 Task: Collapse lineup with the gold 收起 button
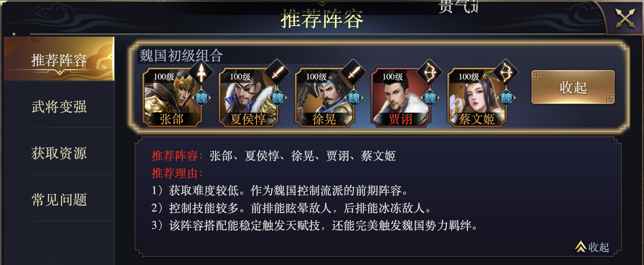click(x=573, y=87)
